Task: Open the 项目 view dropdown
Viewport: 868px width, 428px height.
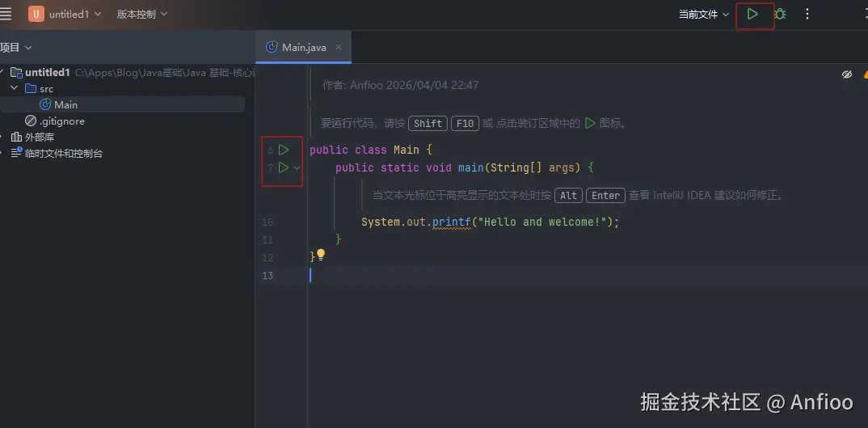Action: [x=16, y=48]
